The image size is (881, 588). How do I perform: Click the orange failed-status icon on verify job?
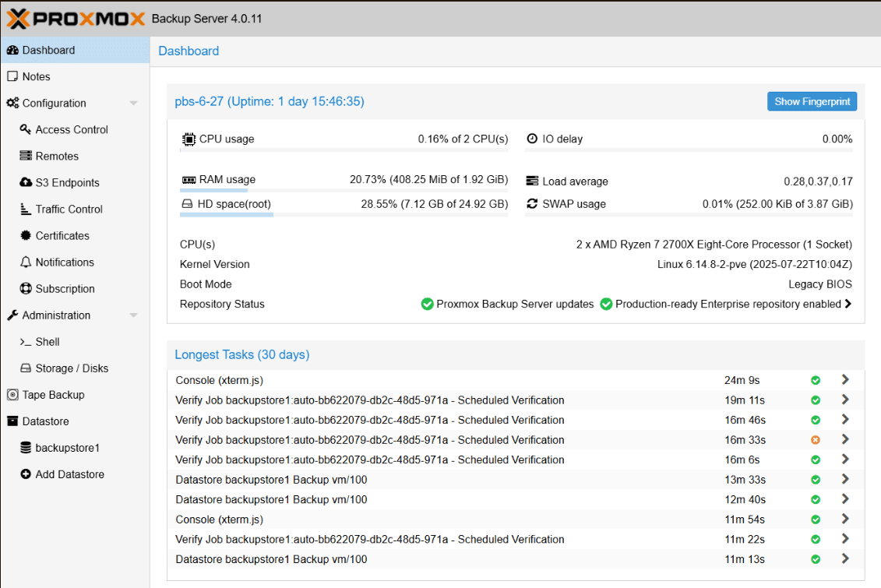point(816,439)
